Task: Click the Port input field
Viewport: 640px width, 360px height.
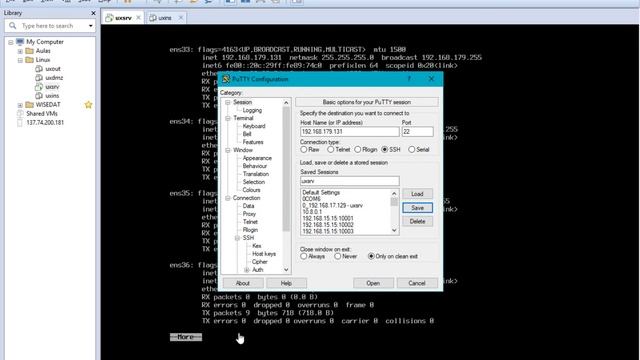Action: coord(417,132)
